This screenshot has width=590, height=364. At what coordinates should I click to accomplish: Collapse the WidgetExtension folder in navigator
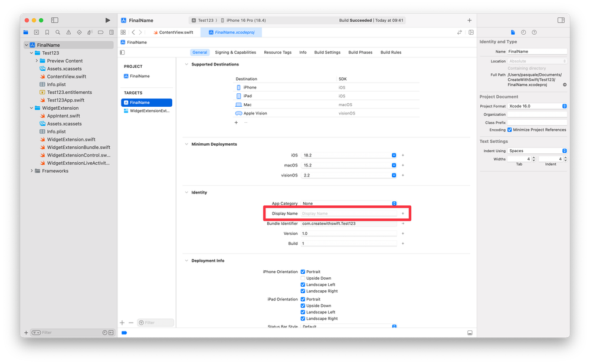point(31,107)
